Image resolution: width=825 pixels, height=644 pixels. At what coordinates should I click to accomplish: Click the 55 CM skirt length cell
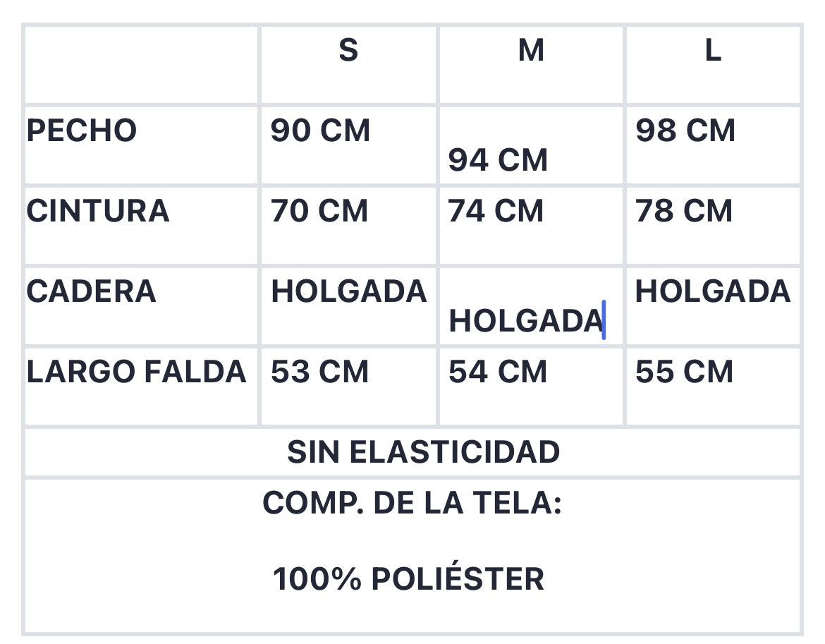click(x=713, y=387)
